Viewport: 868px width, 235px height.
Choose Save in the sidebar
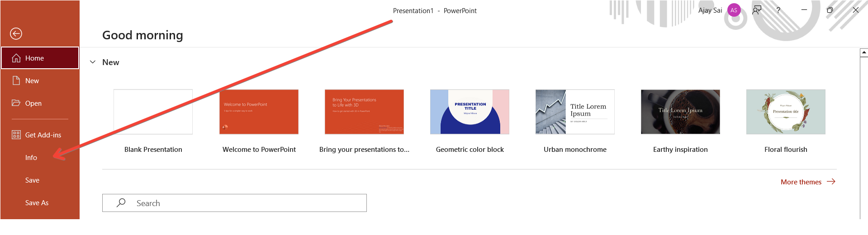click(x=32, y=180)
